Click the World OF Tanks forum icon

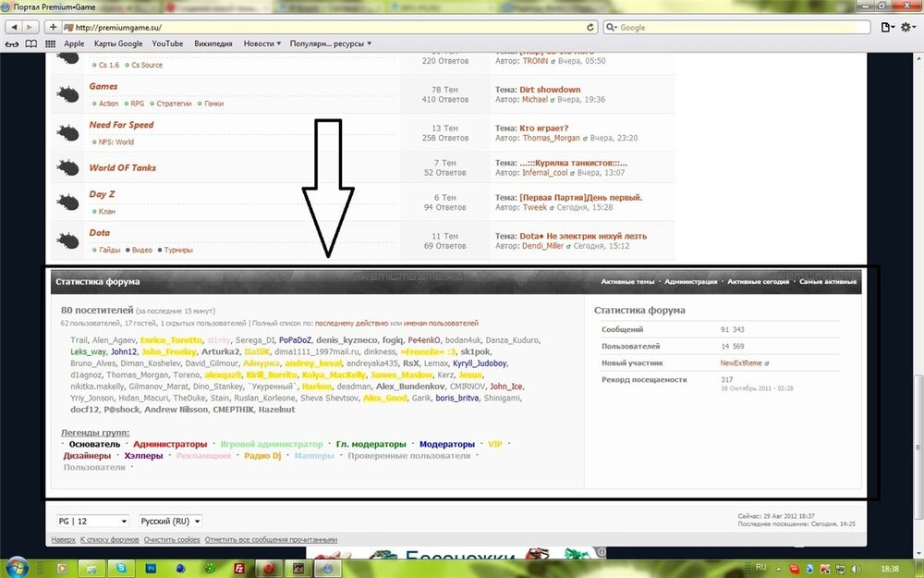pyautogui.click(x=67, y=168)
